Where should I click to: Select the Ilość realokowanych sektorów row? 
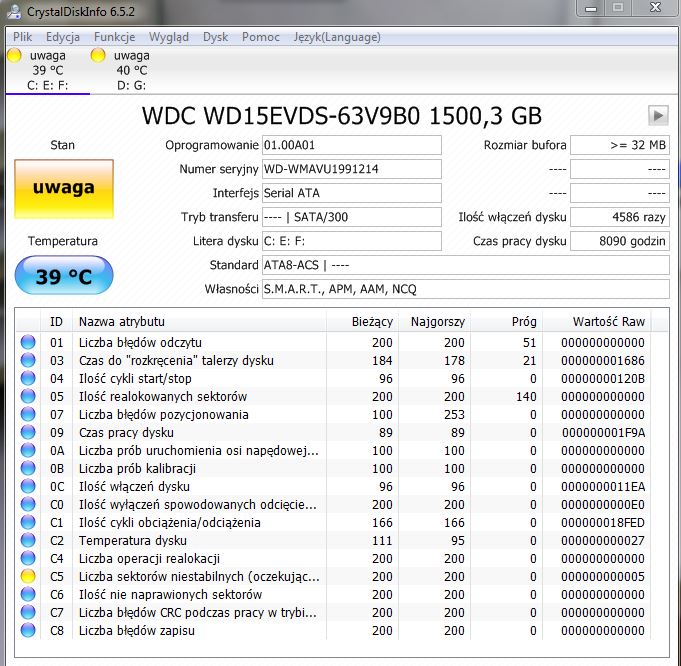pyautogui.click(x=333, y=396)
